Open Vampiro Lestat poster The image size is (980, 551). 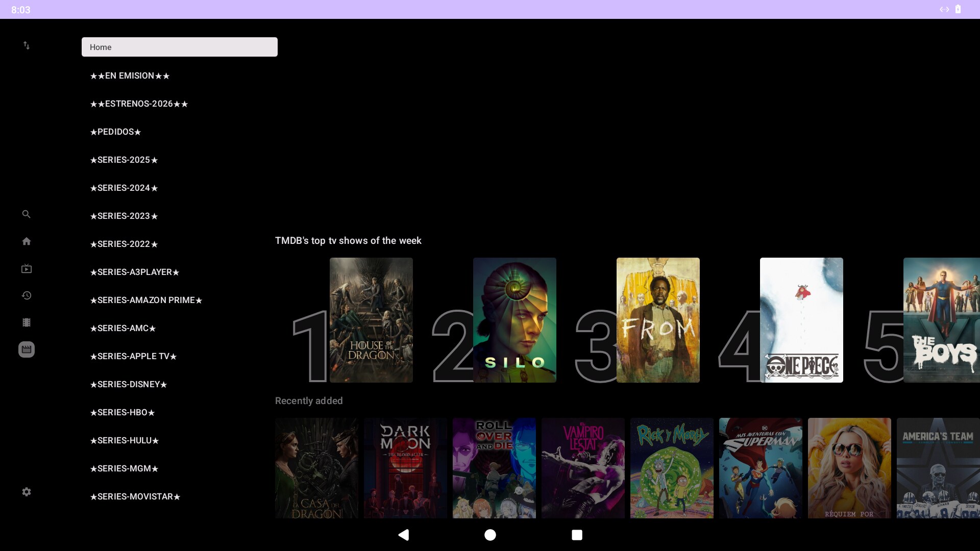[x=583, y=468]
